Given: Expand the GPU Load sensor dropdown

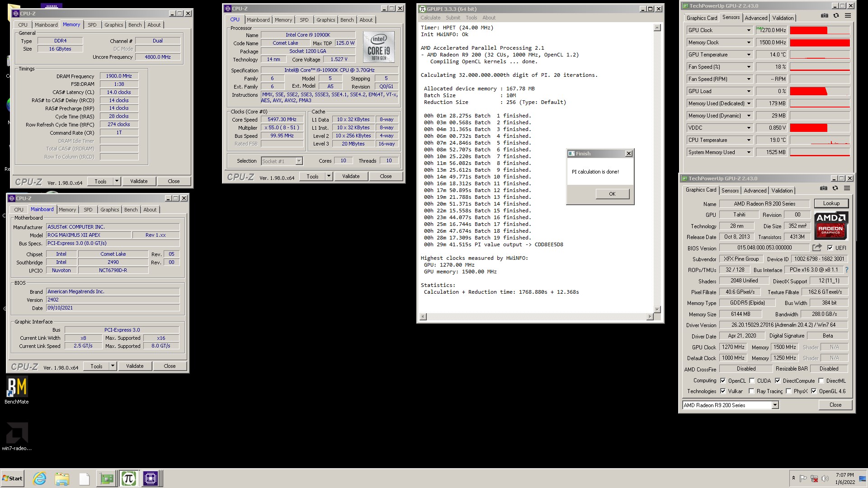Looking at the screenshot, I should (x=749, y=91).
